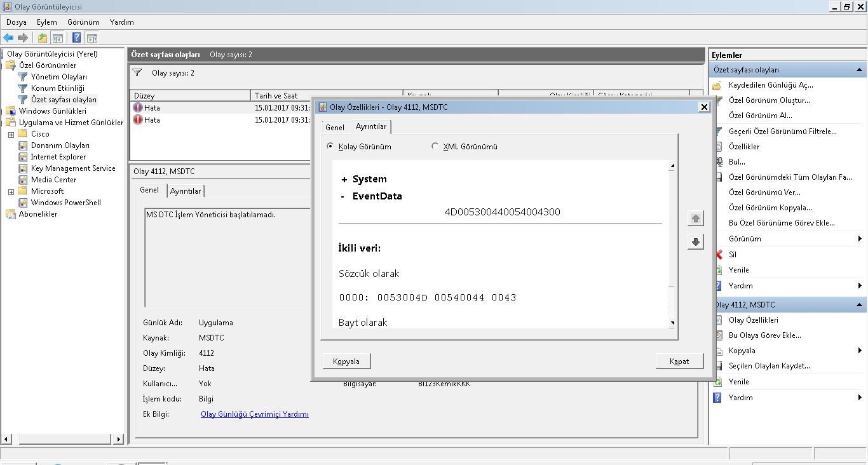The image size is (868, 465).
Task: Switch to the Genel tab in dialog
Action: coord(334,127)
